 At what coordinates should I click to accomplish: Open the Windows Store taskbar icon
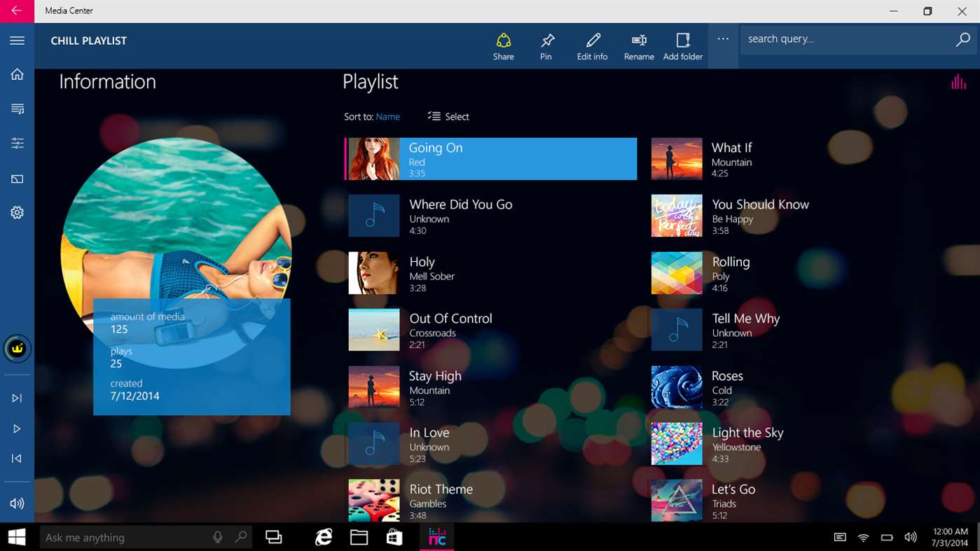[394, 537]
